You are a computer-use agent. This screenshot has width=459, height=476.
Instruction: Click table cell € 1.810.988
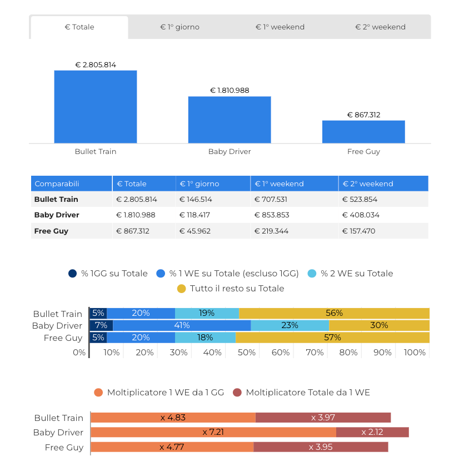[x=144, y=215]
